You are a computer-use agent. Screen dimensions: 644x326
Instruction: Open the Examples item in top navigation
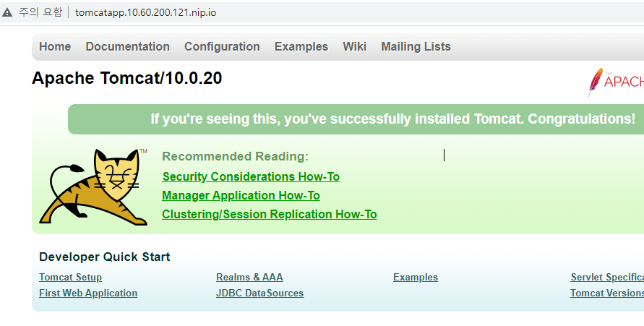coord(301,46)
